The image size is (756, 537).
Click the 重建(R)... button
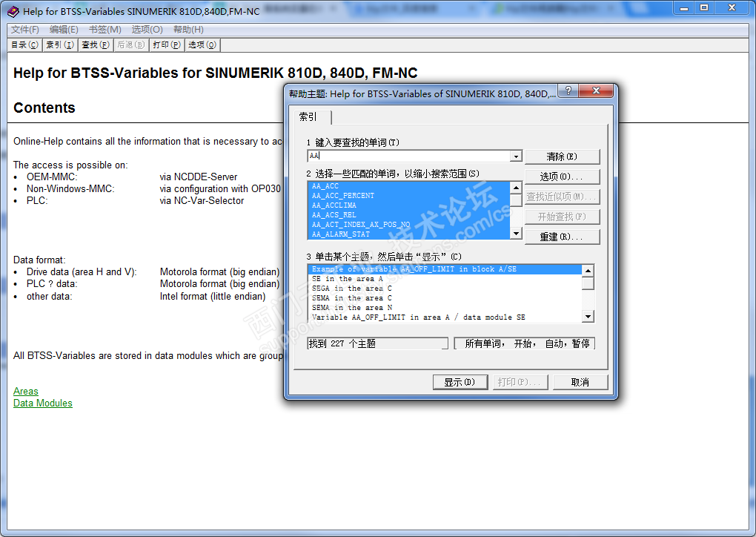pos(562,237)
